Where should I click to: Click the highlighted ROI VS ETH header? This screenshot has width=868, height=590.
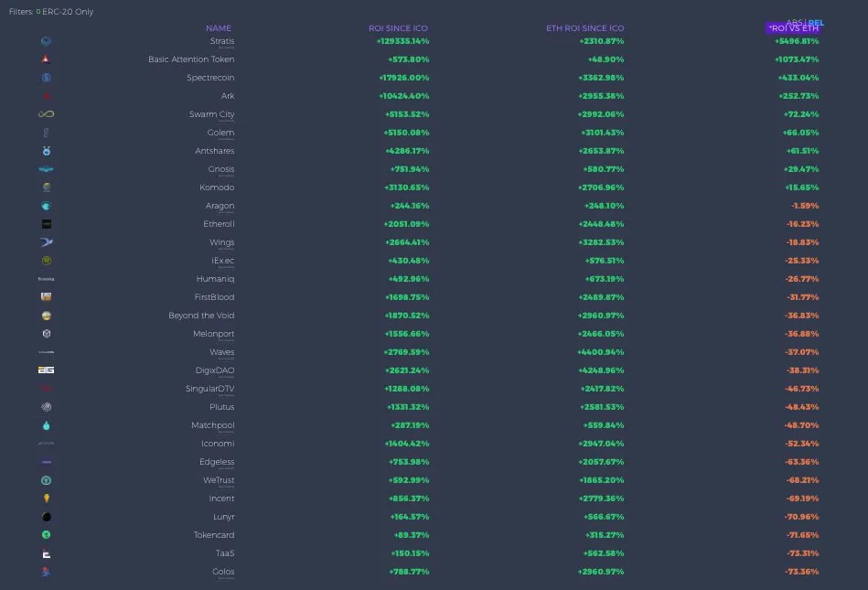pyautogui.click(x=793, y=28)
